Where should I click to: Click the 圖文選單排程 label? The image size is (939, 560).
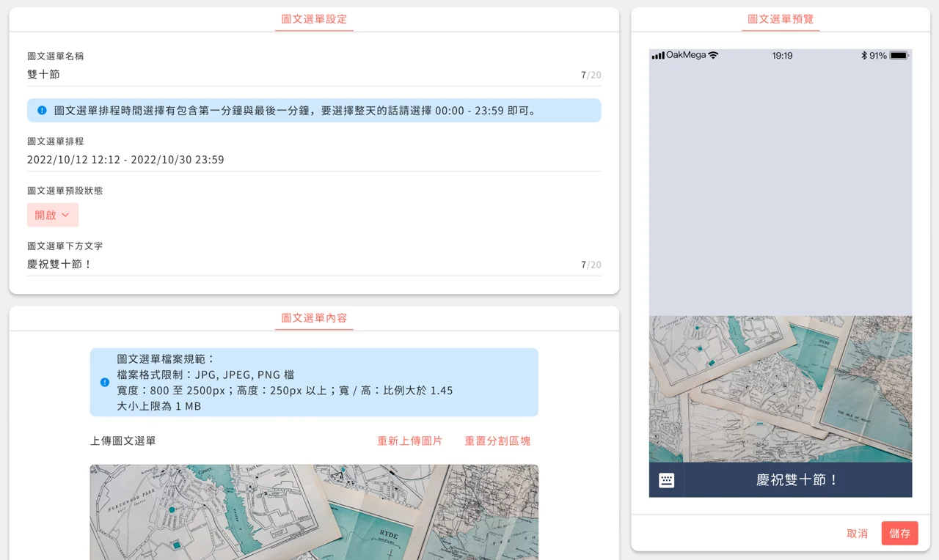click(56, 141)
